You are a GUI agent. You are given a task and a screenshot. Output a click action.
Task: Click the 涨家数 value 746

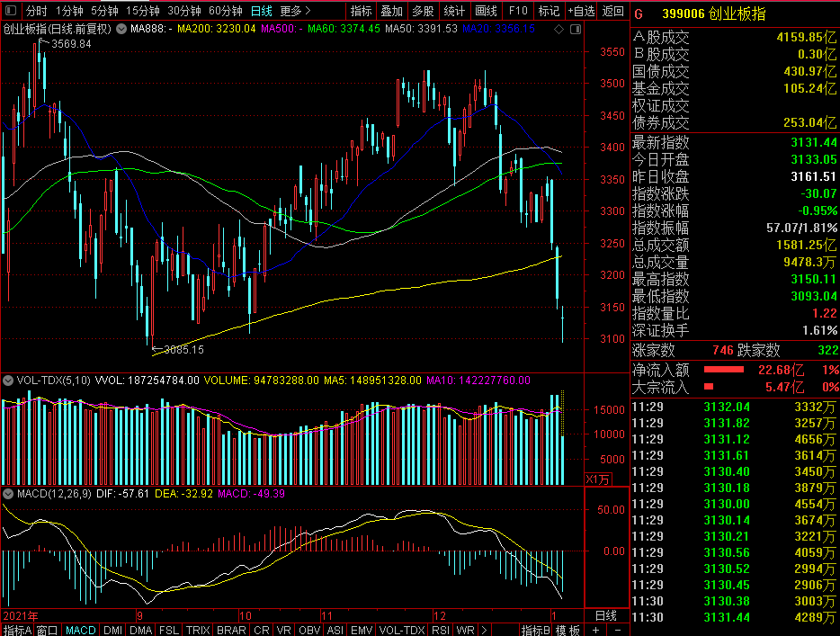(x=723, y=351)
